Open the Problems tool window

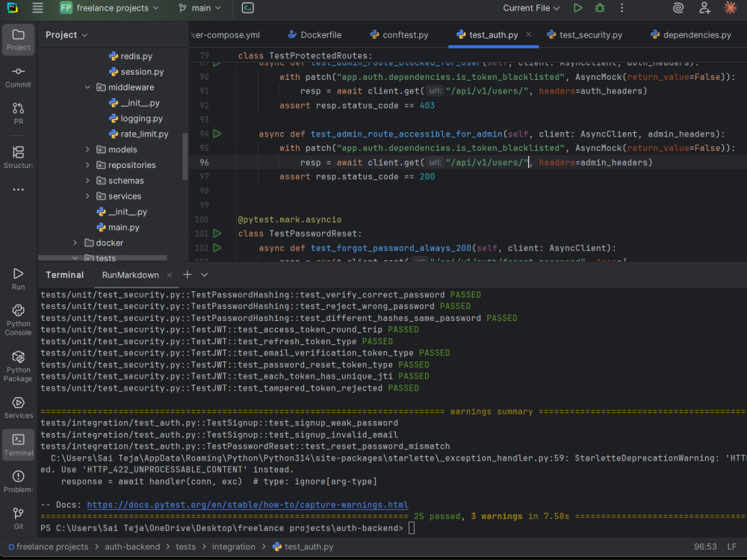coord(18,482)
